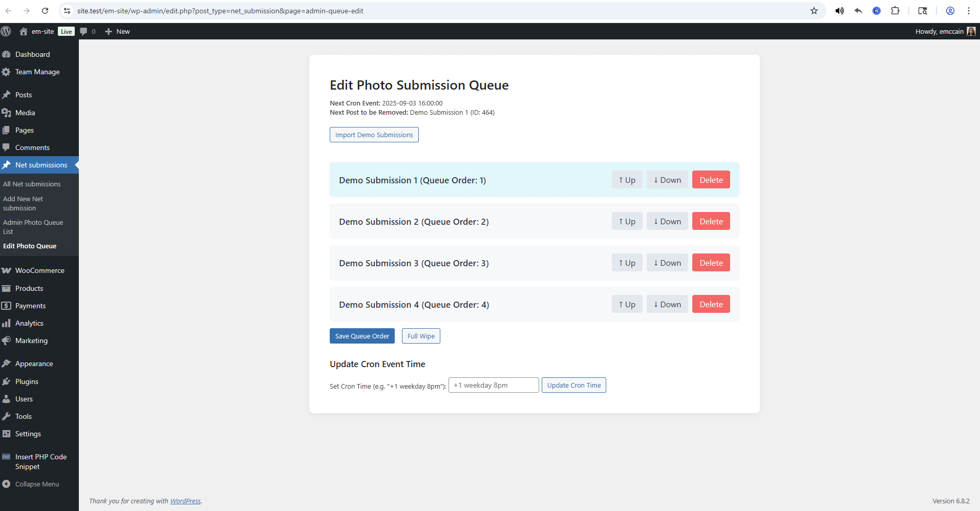Click the Payments icon
Image resolution: width=980 pixels, height=511 pixels.
tap(6, 306)
